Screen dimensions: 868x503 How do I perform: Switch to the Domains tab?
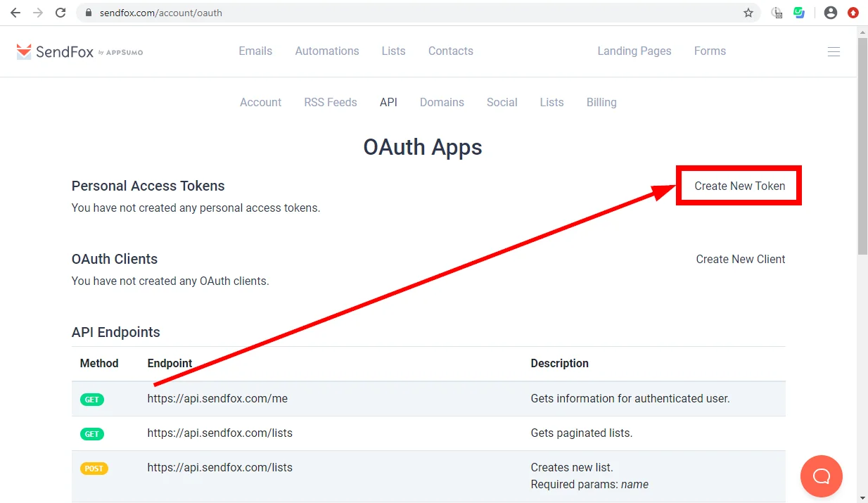tap(442, 102)
